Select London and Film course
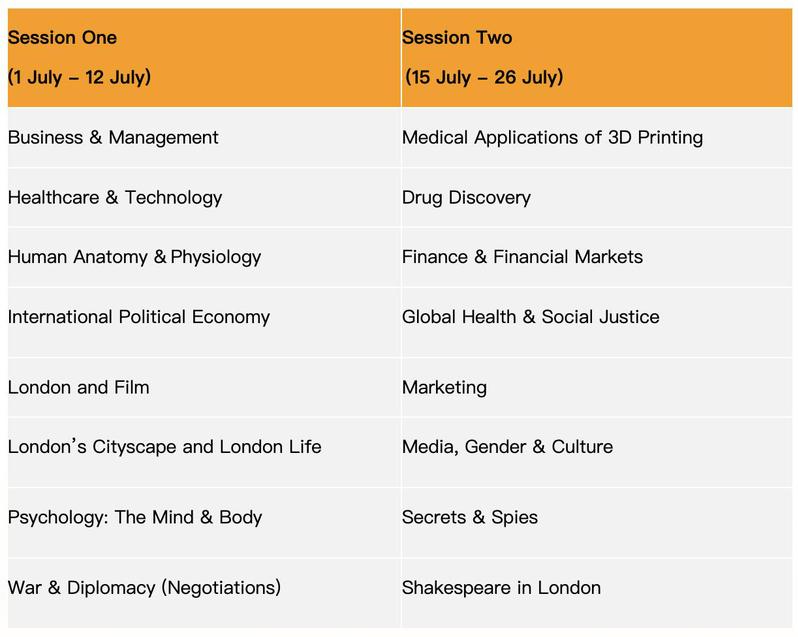The image size is (798, 637). [79, 387]
